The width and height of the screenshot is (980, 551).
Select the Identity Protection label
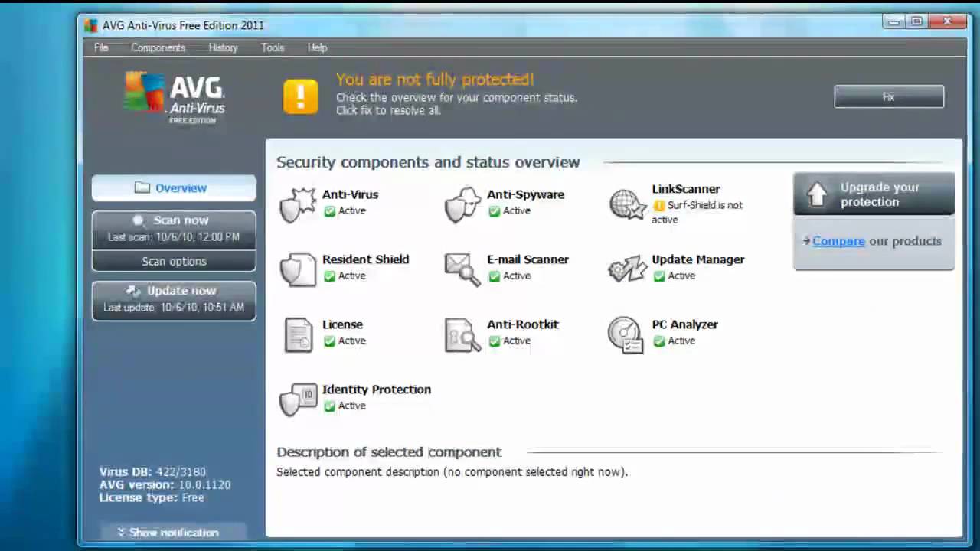coord(376,390)
